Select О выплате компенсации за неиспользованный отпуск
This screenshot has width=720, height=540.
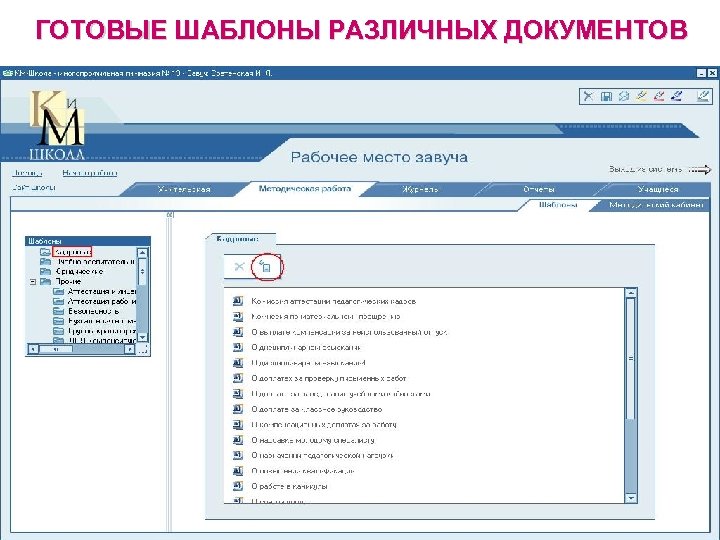pyautogui.click(x=349, y=332)
